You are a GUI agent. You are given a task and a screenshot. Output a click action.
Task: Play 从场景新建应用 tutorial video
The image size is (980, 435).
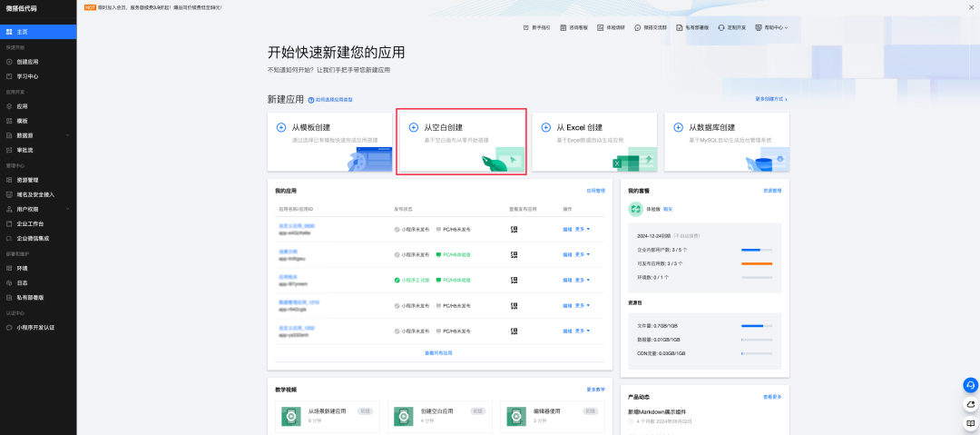[291, 416]
